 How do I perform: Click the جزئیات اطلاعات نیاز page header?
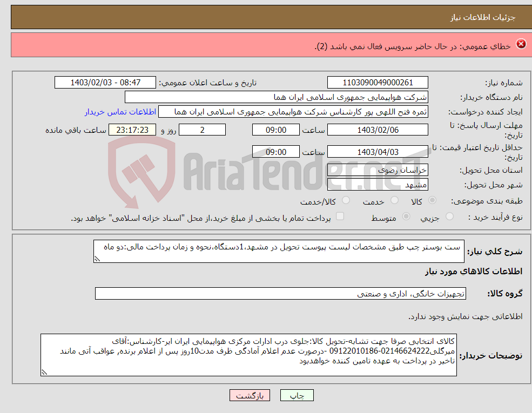(482, 18)
